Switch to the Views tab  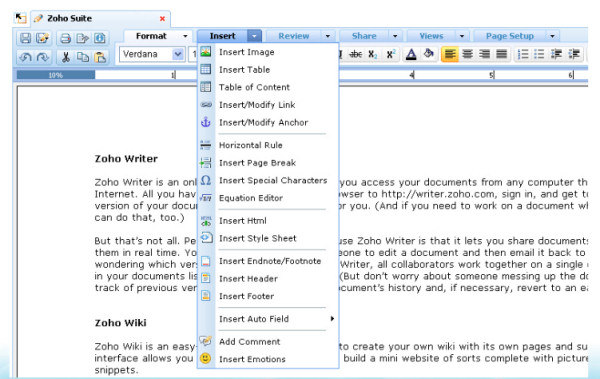coord(431,36)
